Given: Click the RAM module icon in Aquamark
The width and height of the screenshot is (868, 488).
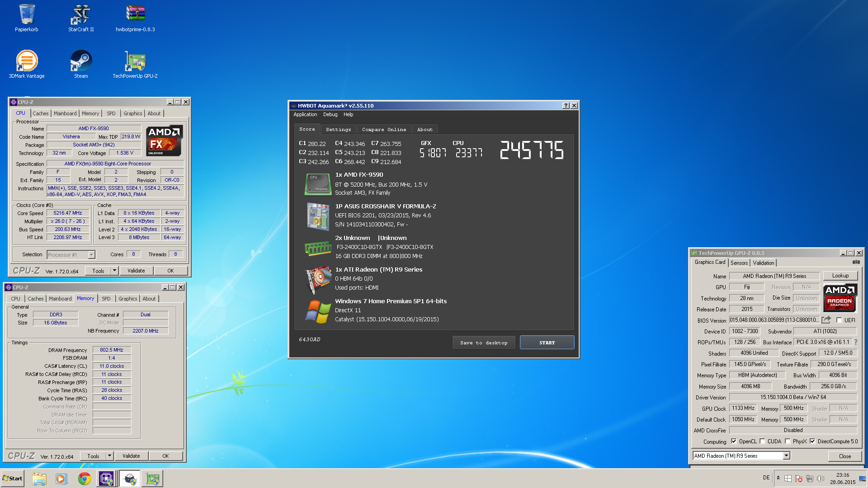Looking at the screenshot, I should click(x=318, y=248).
